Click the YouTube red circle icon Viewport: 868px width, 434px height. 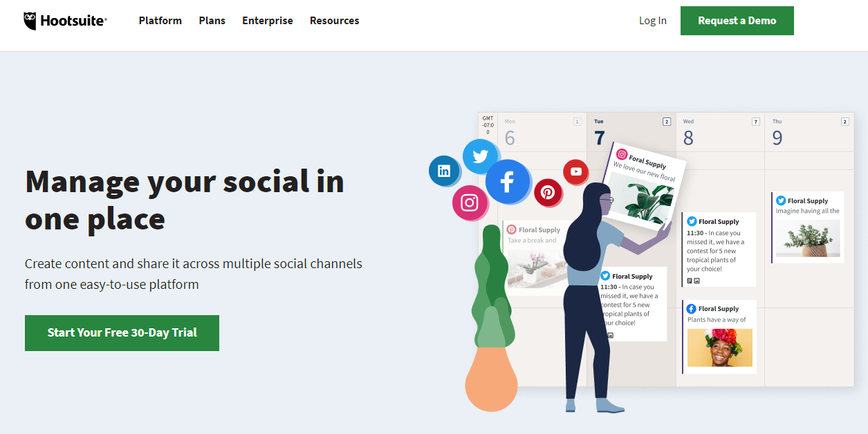(x=575, y=171)
